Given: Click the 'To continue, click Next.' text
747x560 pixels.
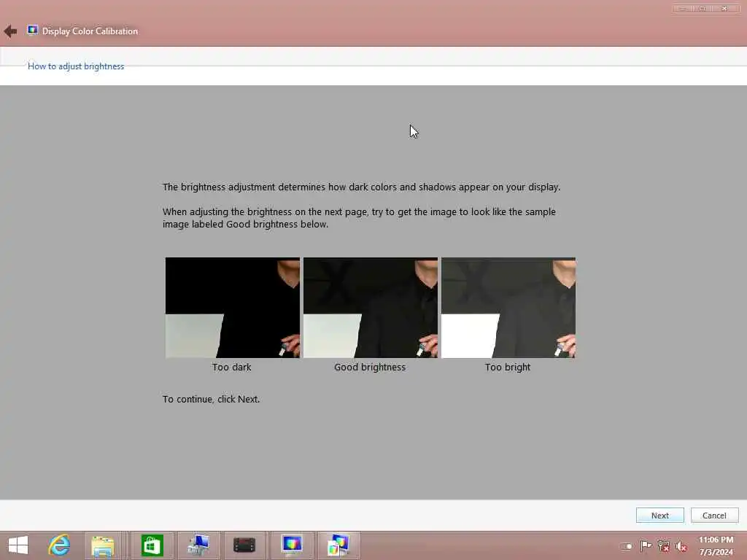Looking at the screenshot, I should point(211,399).
